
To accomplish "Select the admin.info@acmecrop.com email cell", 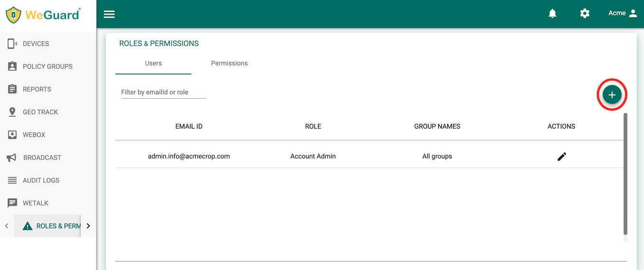I will click(189, 157).
